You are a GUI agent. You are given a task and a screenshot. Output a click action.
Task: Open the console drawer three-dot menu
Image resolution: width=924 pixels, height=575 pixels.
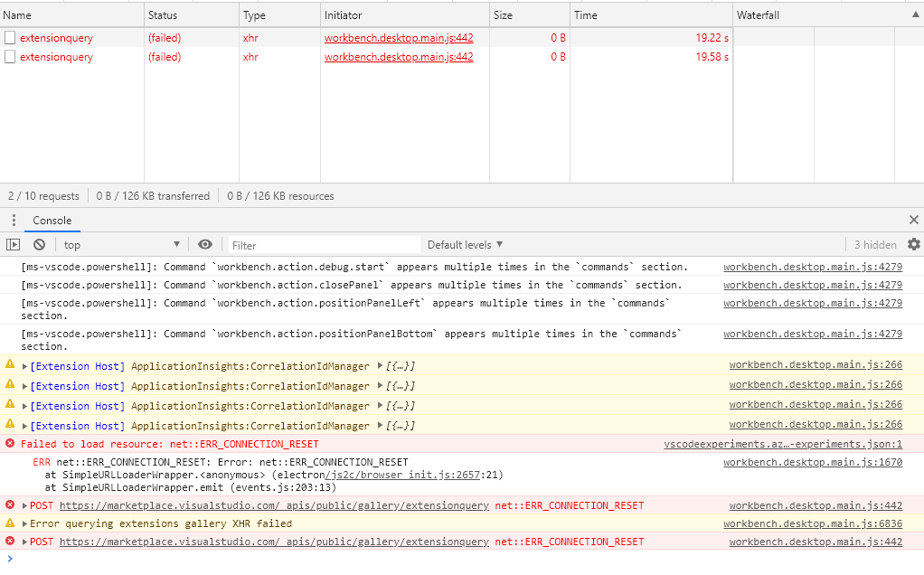[14, 221]
